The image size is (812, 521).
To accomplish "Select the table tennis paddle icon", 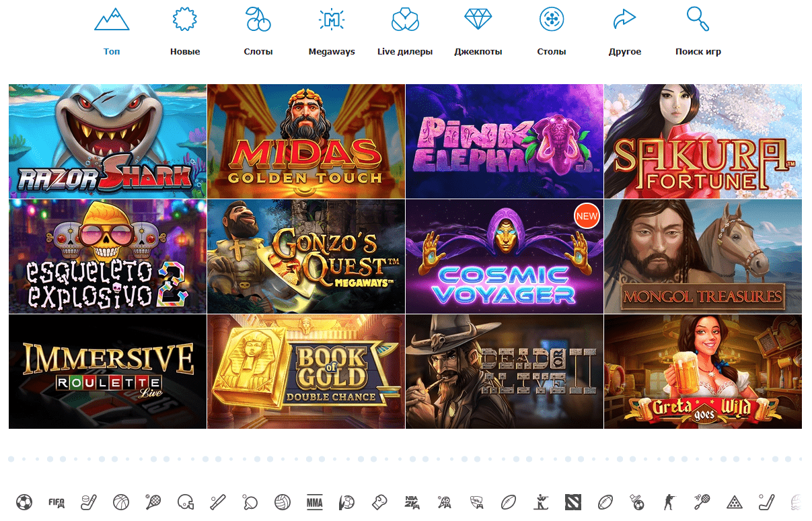I will (250, 502).
